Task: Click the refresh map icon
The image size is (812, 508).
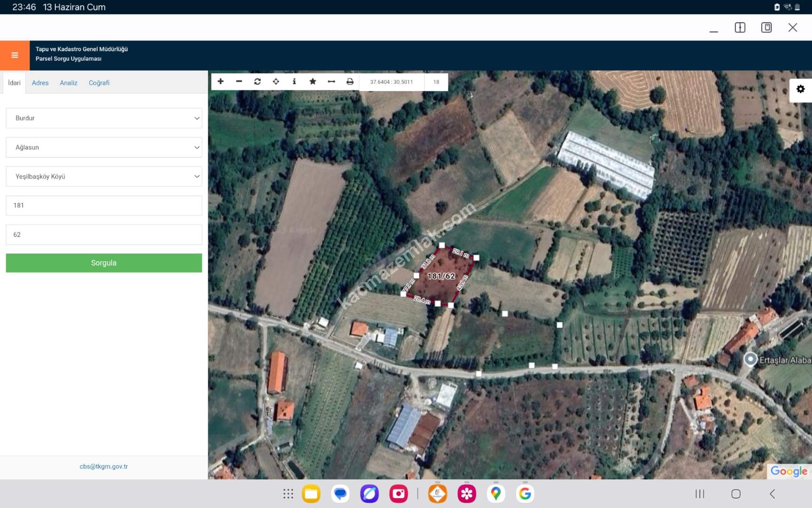Action: click(258, 81)
